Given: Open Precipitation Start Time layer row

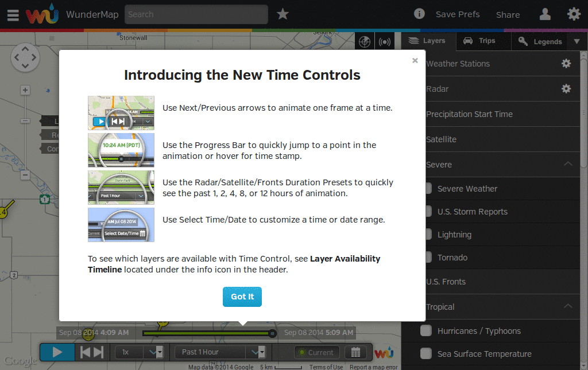Looking at the screenshot, I should click(x=490, y=114).
